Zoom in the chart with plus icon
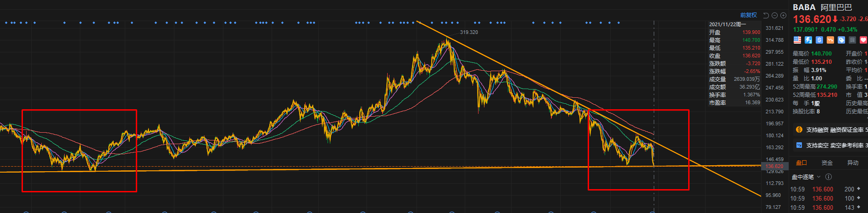The height and width of the screenshot is (213, 868). click(x=783, y=15)
